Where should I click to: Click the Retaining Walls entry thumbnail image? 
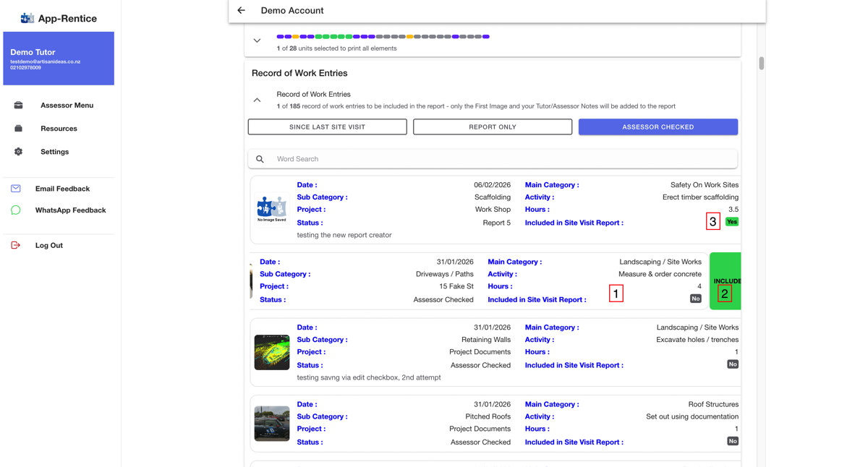272,352
